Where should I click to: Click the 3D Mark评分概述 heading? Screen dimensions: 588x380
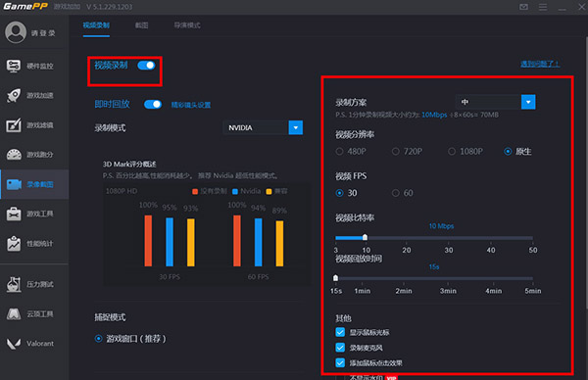pyautogui.click(x=129, y=165)
